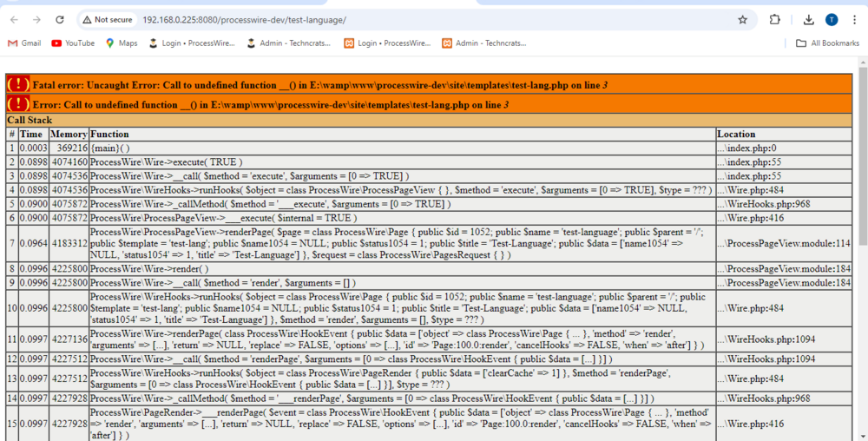Viewport: 868px width, 441px height.
Task: Open the Gmail bookmark
Action: pyautogui.click(x=24, y=43)
